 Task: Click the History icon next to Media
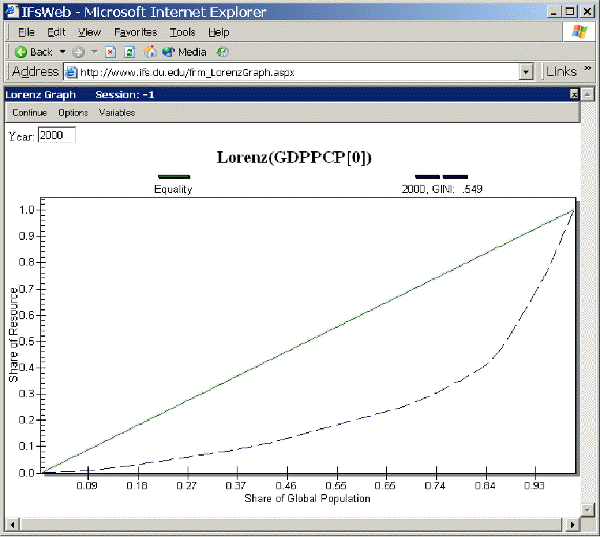(x=222, y=52)
